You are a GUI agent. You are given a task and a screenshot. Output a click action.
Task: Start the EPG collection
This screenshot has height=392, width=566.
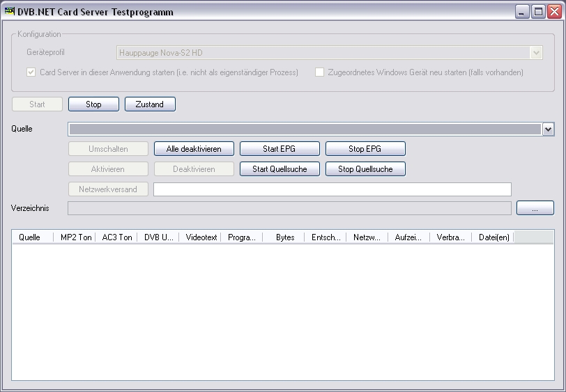(280, 149)
